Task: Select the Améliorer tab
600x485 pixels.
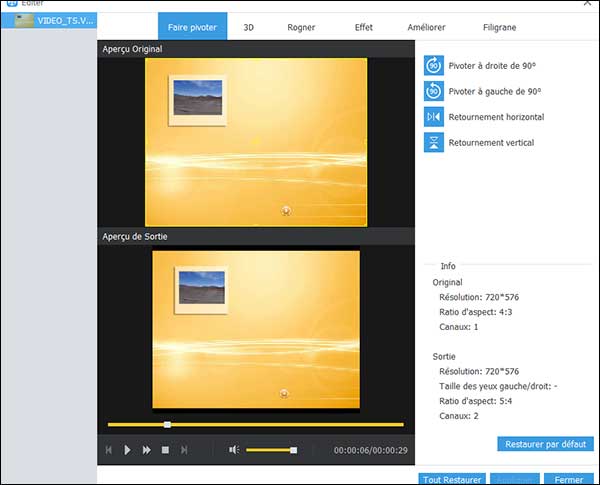Action: click(x=426, y=27)
